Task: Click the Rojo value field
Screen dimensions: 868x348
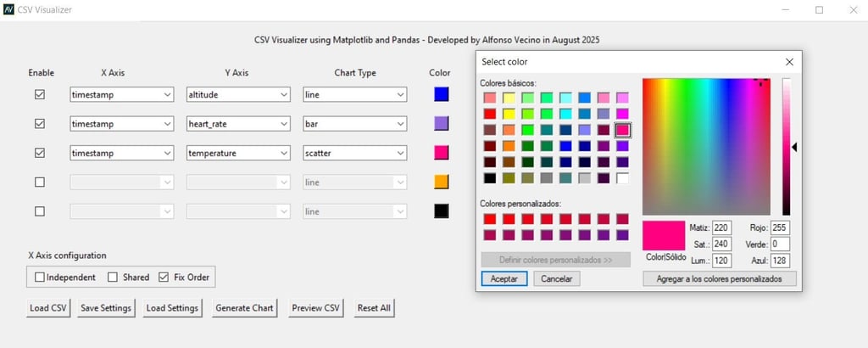Action: point(780,227)
